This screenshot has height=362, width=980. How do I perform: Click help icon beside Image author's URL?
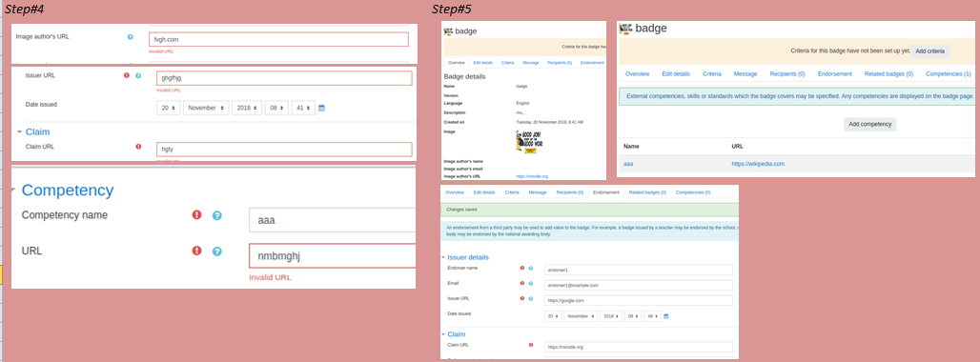[130, 37]
